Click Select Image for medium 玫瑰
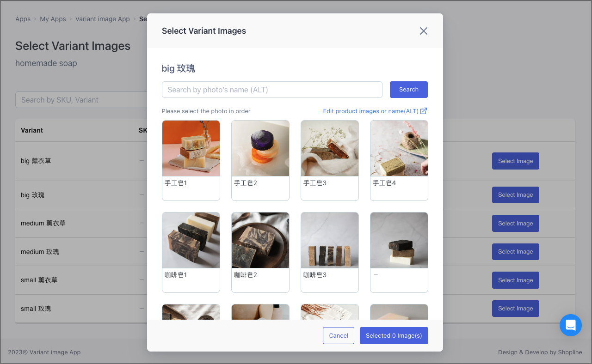592x364 pixels. coord(516,252)
